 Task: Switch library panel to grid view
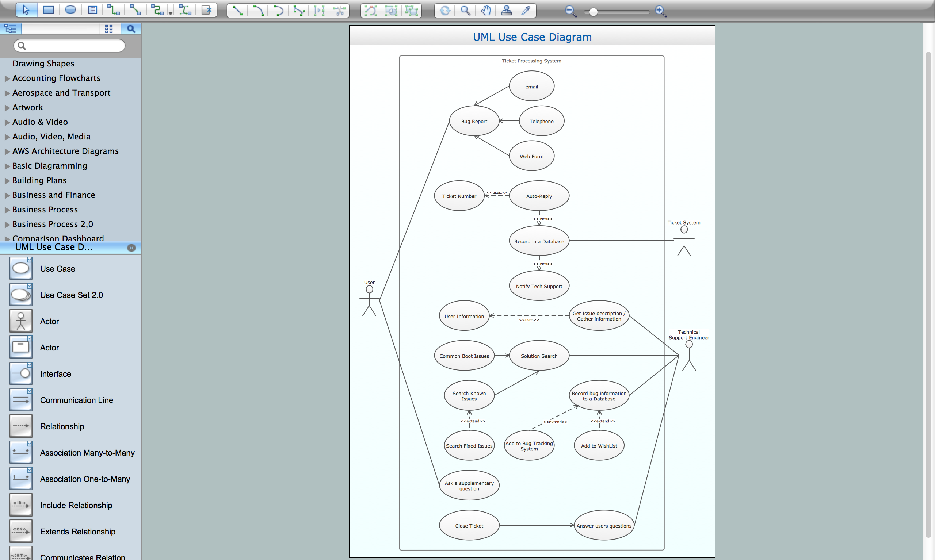(109, 29)
